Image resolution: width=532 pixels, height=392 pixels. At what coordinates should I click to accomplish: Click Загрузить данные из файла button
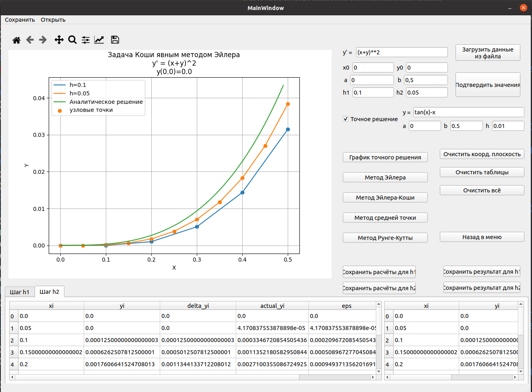(x=488, y=53)
